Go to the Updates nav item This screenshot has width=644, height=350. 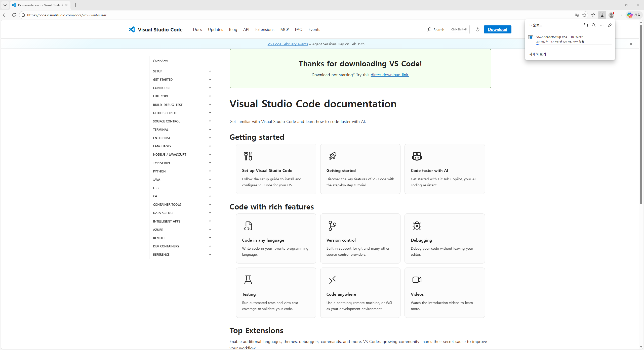pyautogui.click(x=215, y=29)
